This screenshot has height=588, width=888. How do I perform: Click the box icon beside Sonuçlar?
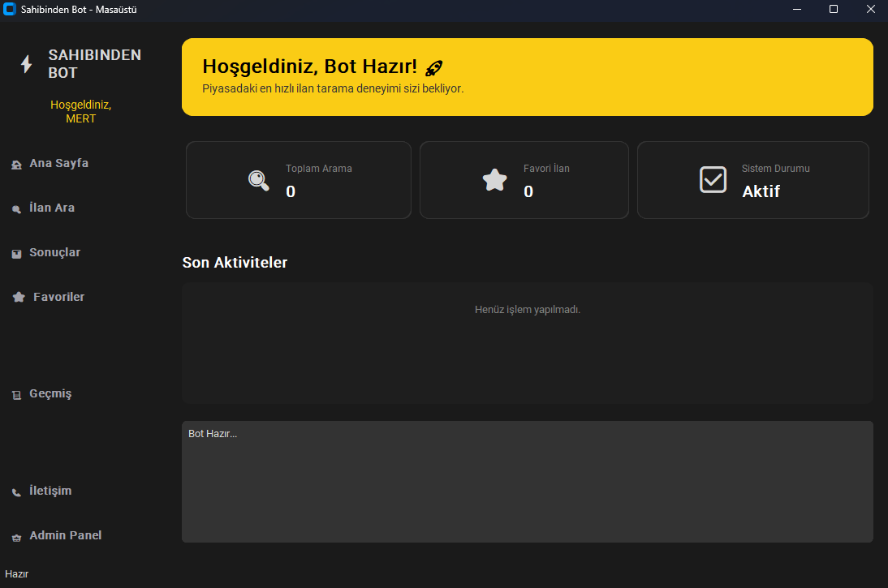click(x=16, y=254)
